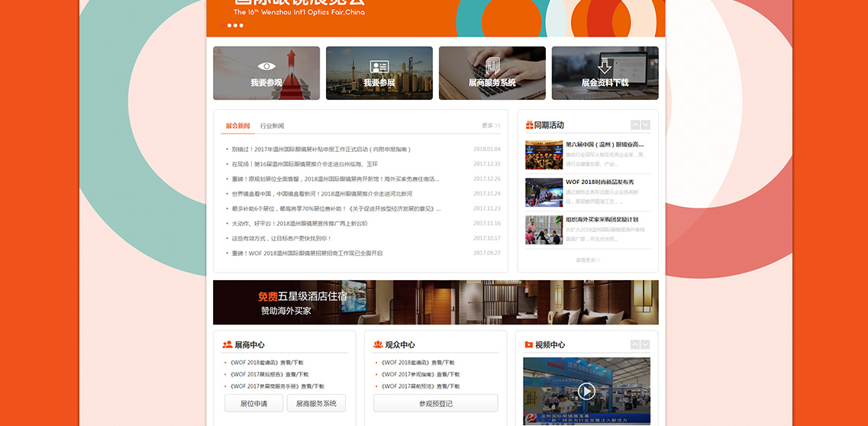Click download arrow icon on 展会资料下载
This screenshot has width=868, height=426.
tap(605, 66)
